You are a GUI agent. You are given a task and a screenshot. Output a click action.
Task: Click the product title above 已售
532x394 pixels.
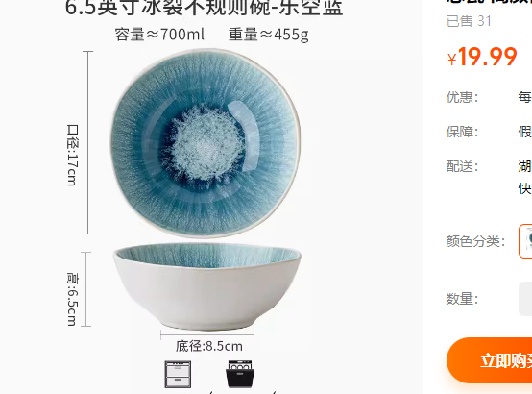[489, 3]
